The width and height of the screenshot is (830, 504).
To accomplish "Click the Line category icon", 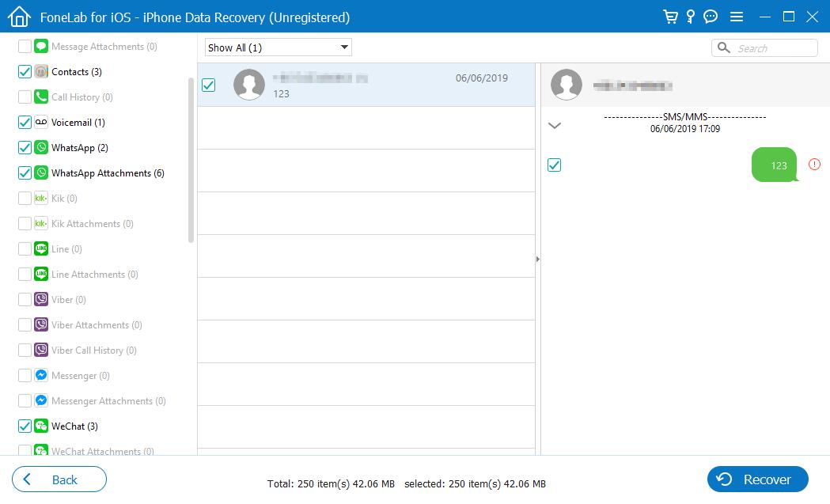I will click(x=41, y=248).
